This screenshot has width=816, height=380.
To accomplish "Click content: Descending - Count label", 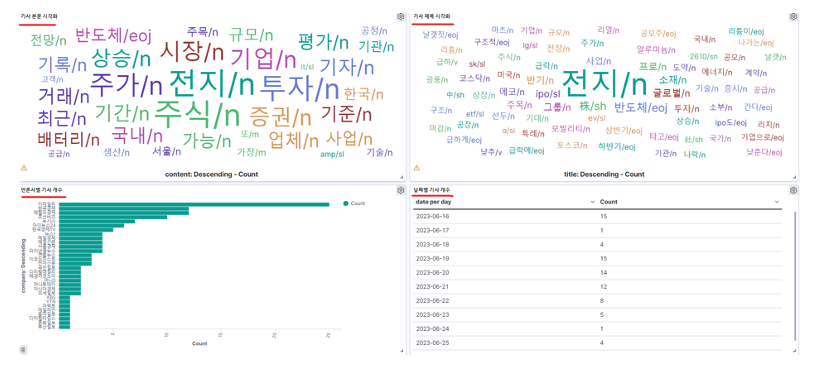I will (x=211, y=174).
